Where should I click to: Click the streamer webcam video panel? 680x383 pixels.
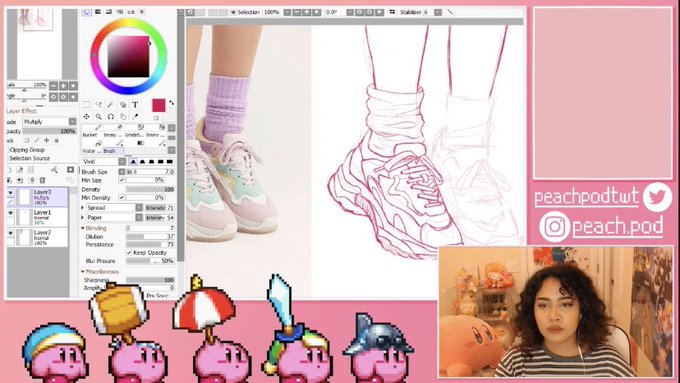(x=556, y=312)
